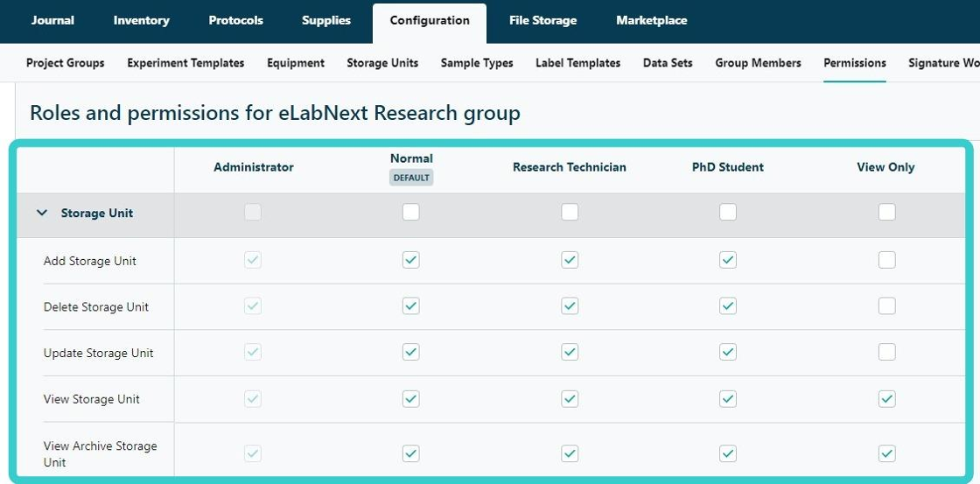980x484 pixels.
Task: Uncheck Delete Storage Unit for Research Technician
Action: click(570, 305)
